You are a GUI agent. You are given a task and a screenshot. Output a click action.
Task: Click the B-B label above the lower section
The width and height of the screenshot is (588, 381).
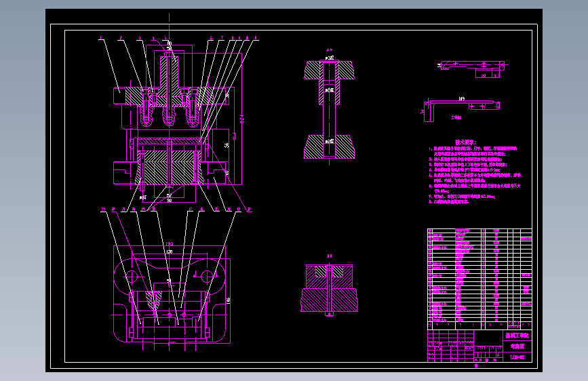329,256
